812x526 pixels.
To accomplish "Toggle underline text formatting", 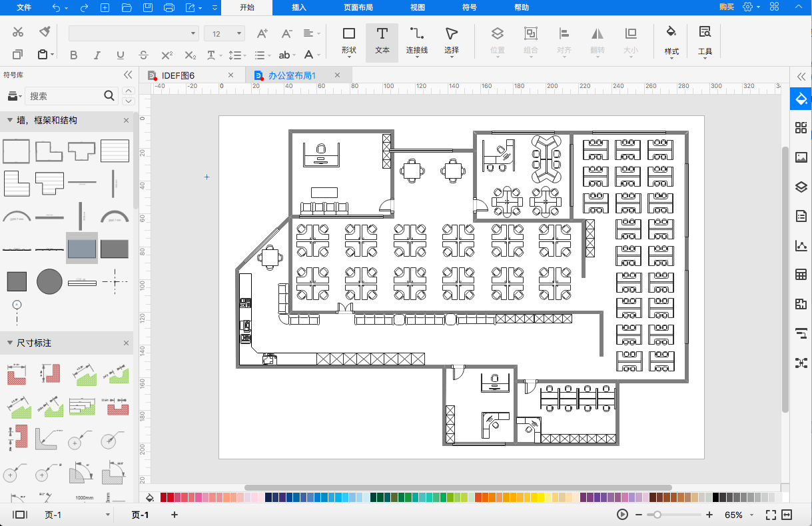I will (121, 55).
